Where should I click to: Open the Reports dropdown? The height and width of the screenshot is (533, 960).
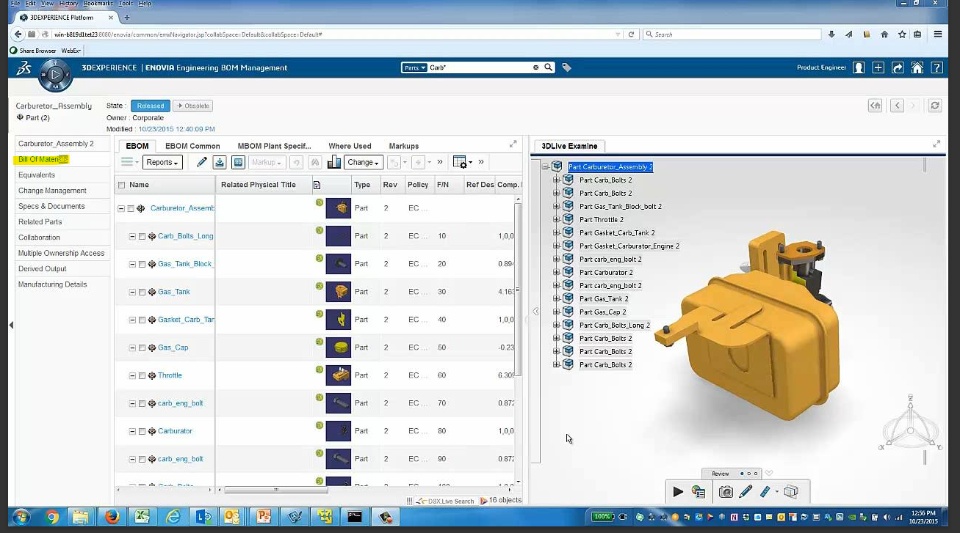coord(162,162)
